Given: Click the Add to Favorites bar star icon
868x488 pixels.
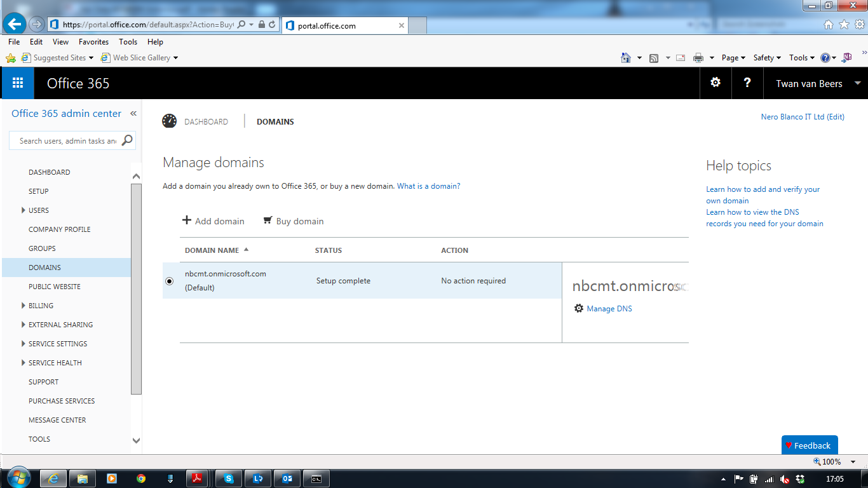Looking at the screenshot, I should pos(11,58).
